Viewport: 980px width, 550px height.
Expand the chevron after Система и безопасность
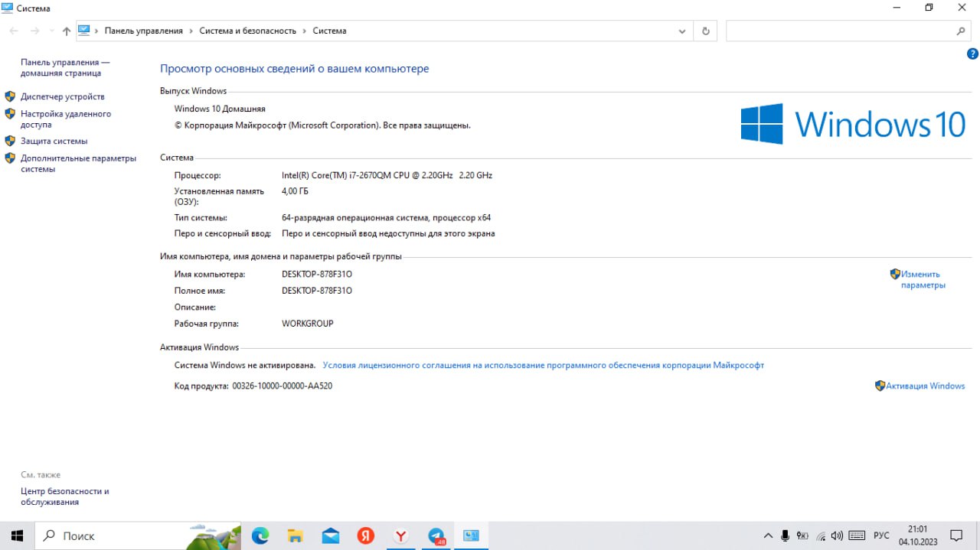tap(305, 31)
